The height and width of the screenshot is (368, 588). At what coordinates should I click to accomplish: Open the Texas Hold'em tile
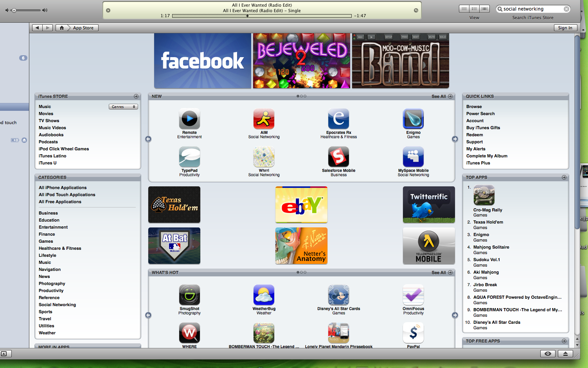click(x=174, y=205)
